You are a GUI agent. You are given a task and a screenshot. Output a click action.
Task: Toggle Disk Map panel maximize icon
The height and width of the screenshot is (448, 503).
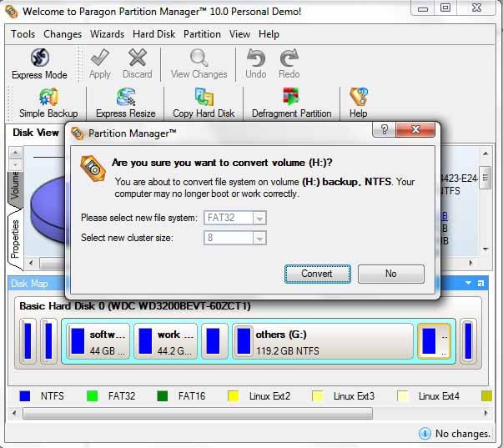[x=480, y=283]
